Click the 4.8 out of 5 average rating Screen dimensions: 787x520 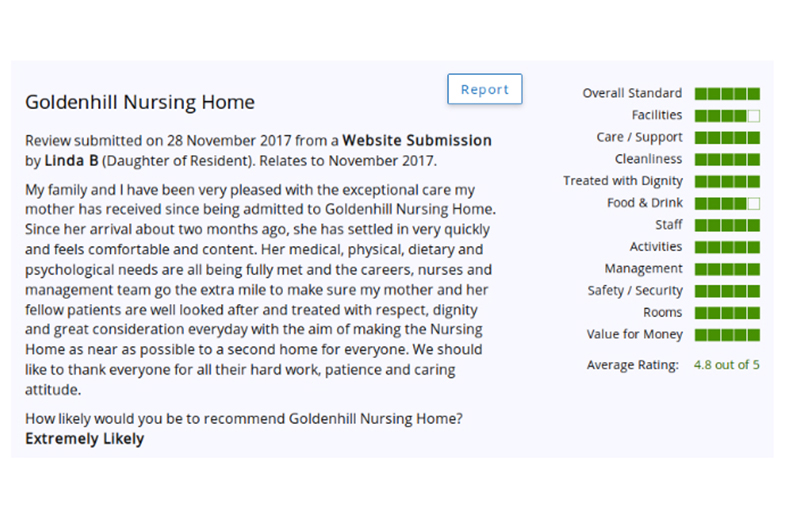[x=726, y=365]
